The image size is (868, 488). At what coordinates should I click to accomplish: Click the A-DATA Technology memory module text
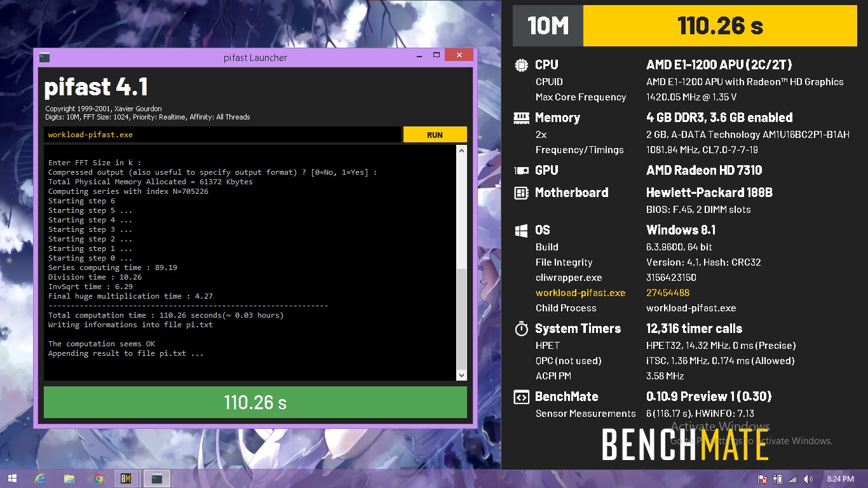click(748, 135)
